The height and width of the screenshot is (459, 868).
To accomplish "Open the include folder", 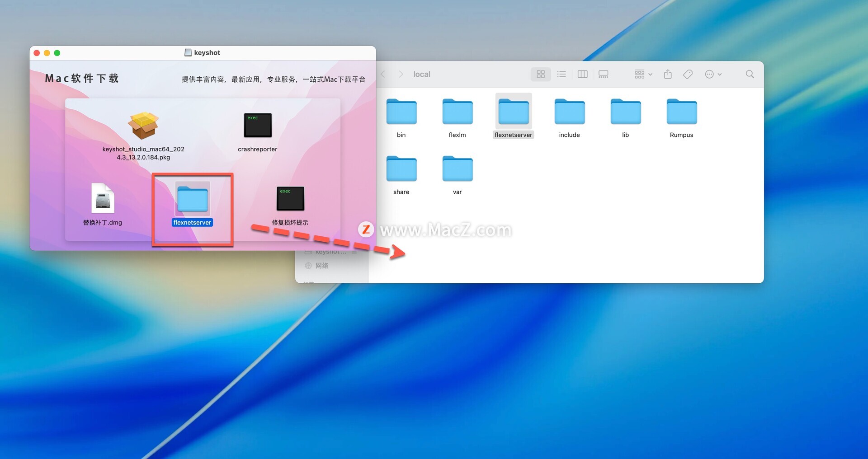I will click(570, 112).
